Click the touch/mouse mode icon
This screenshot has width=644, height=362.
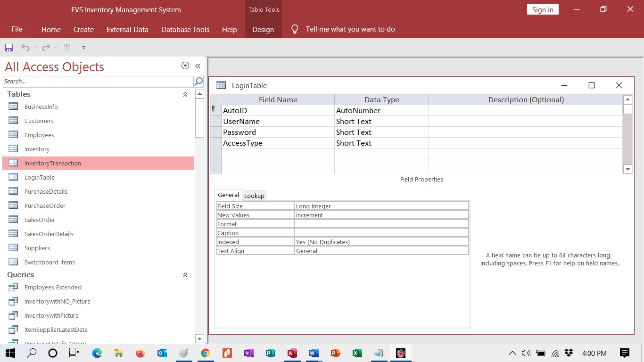(67, 47)
